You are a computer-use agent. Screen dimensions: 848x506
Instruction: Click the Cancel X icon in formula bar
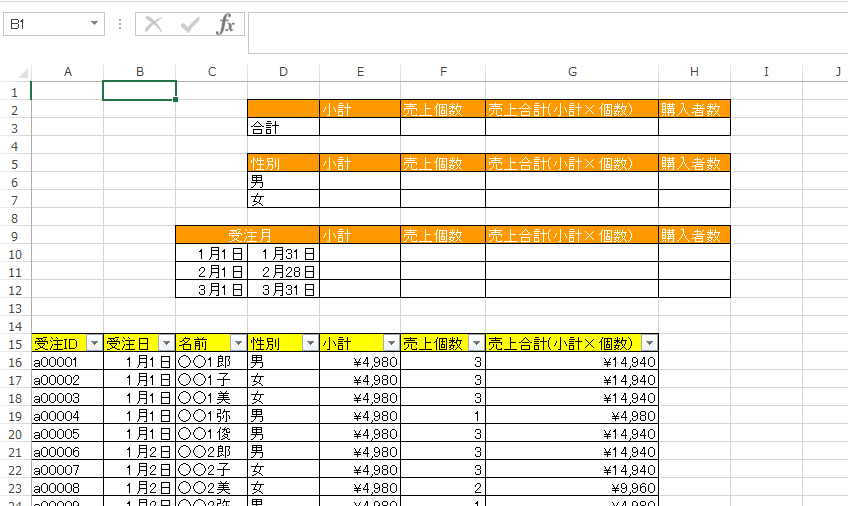pyautogui.click(x=153, y=25)
